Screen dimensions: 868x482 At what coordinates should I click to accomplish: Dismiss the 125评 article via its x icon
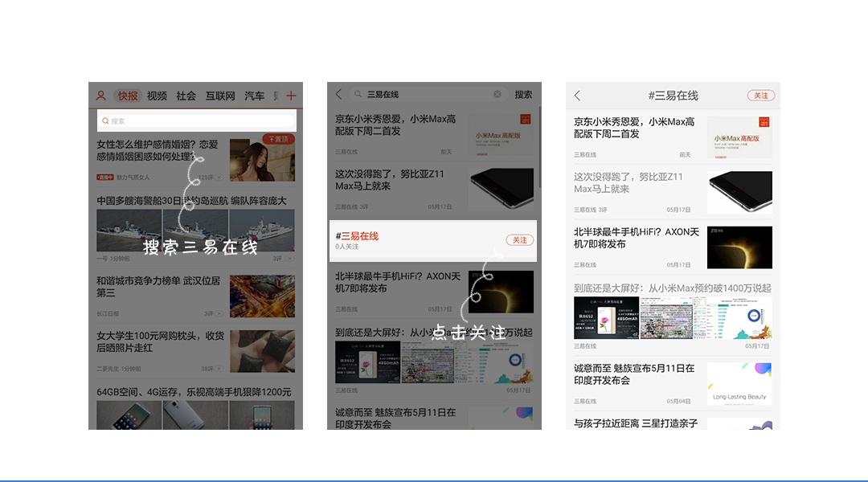tap(219, 178)
